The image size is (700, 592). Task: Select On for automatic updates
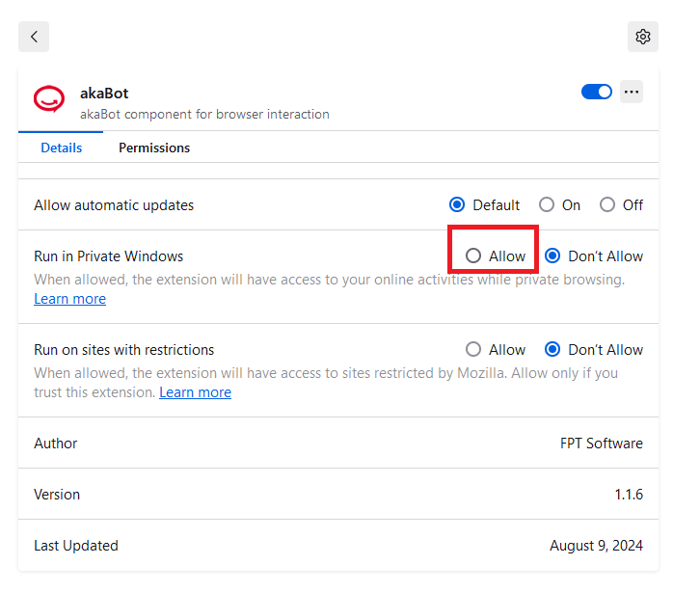[547, 205]
